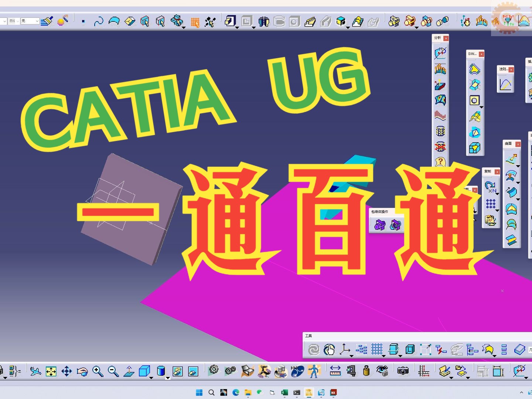Select the Rotate view icon
Screen dimensions: 532x399
click(82, 371)
